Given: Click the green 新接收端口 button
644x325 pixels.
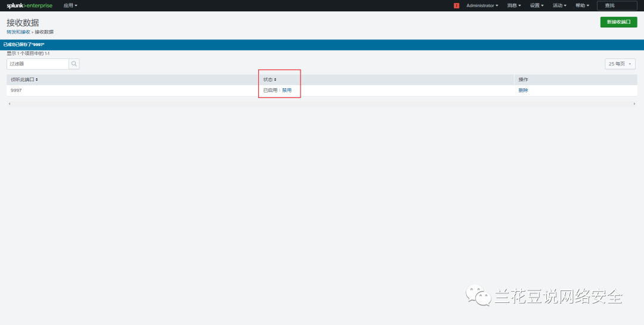Looking at the screenshot, I should [x=618, y=22].
